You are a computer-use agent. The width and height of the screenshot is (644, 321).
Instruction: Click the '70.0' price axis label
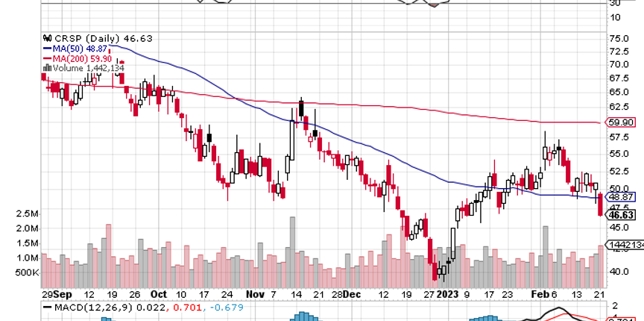pyautogui.click(x=619, y=64)
